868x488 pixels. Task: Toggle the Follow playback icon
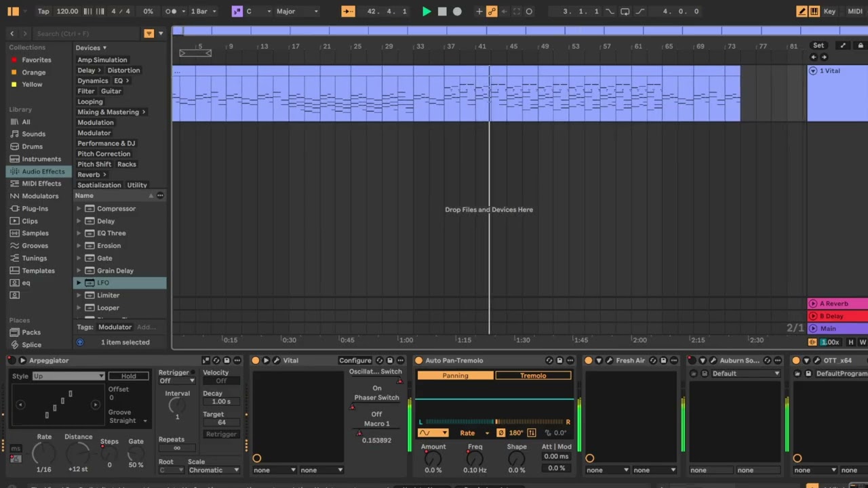point(348,12)
